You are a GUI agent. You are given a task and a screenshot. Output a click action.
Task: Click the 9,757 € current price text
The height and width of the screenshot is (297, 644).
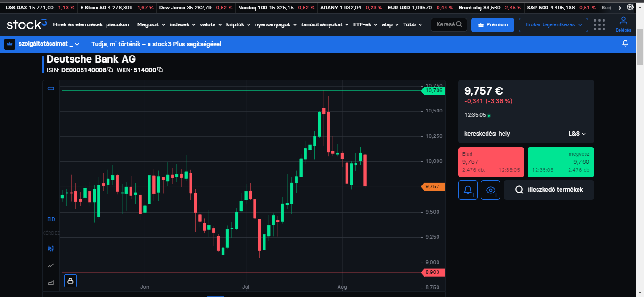click(x=483, y=91)
